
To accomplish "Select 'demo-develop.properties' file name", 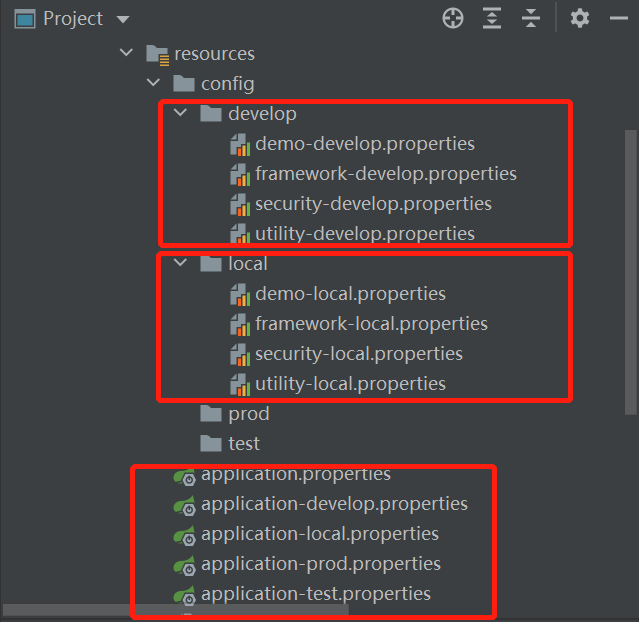I will pyautogui.click(x=365, y=144).
